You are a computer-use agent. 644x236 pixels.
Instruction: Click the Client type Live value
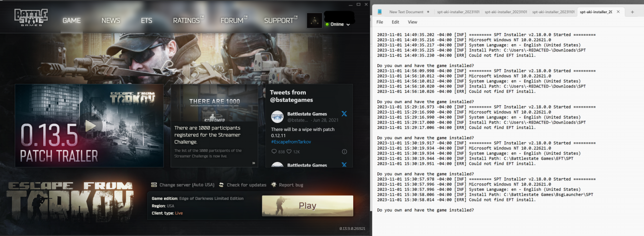179,213
